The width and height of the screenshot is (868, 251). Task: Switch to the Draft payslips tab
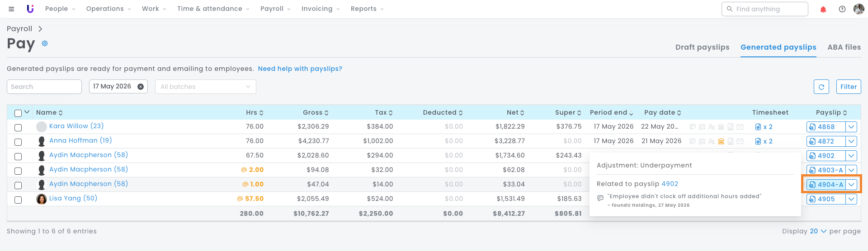(x=702, y=47)
